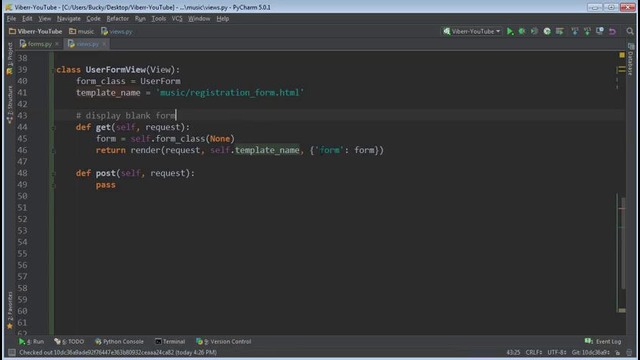Viewport: 640px width, 360px height.
Task: Collapse the post method fold marker
Action: [53, 173]
